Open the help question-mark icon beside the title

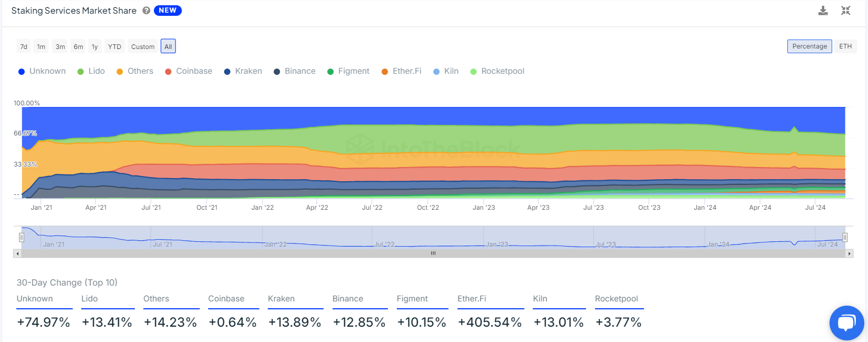(147, 11)
